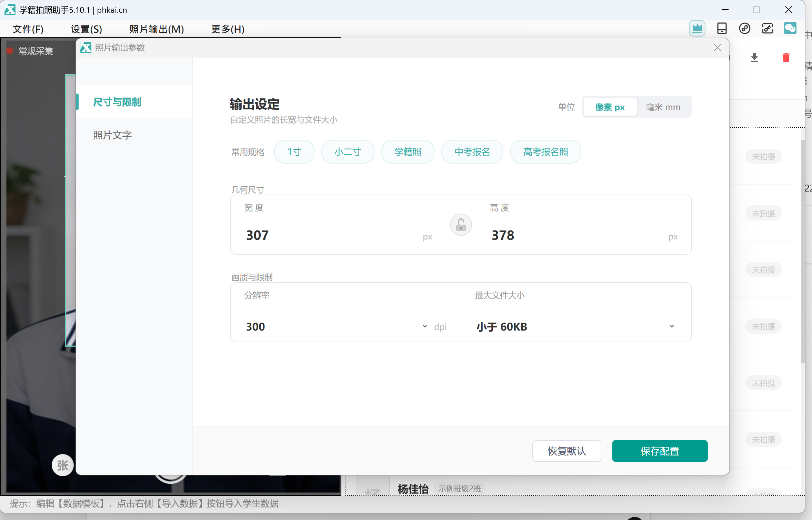Open the 设置(S) menu
The width and height of the screenshot is (812, 520).
(x=87, y=29)
